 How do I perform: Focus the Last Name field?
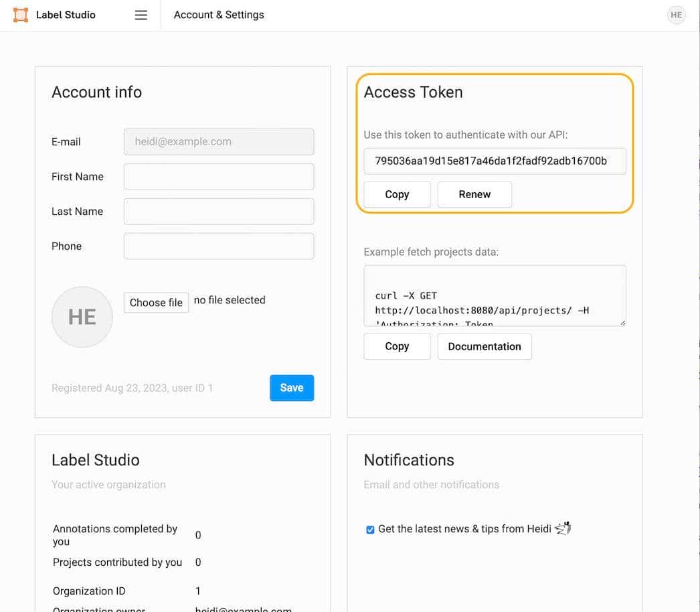219,212
